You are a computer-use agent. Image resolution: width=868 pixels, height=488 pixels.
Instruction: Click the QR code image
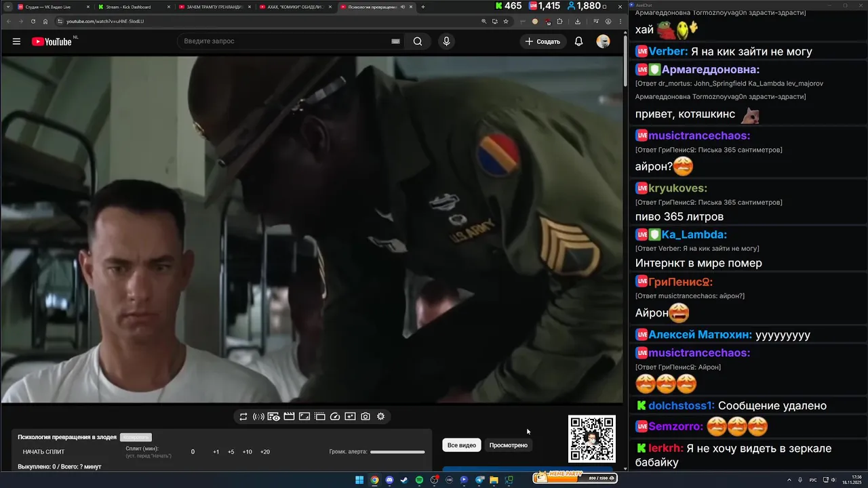point(592,439)
